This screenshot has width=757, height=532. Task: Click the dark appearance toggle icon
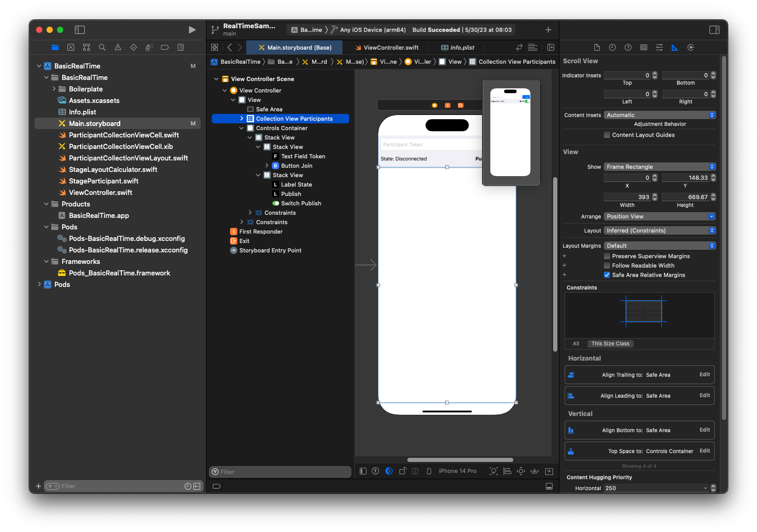pos(389,471)
